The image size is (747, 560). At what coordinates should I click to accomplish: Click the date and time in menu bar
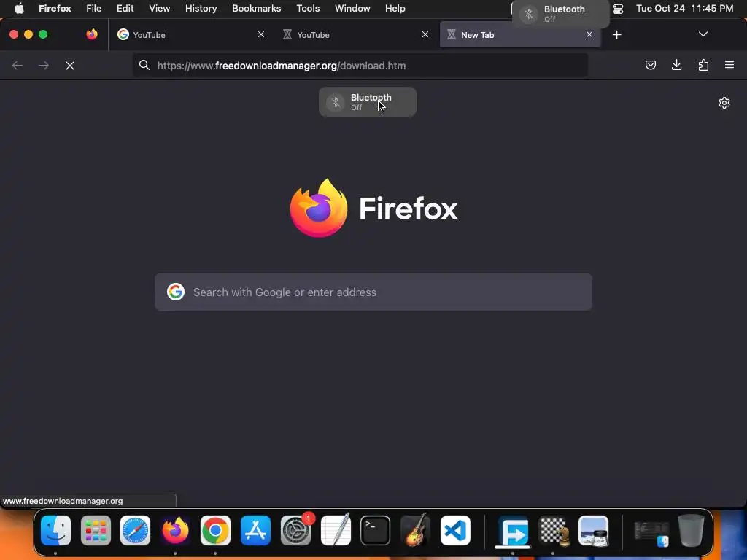pos(684,9)
